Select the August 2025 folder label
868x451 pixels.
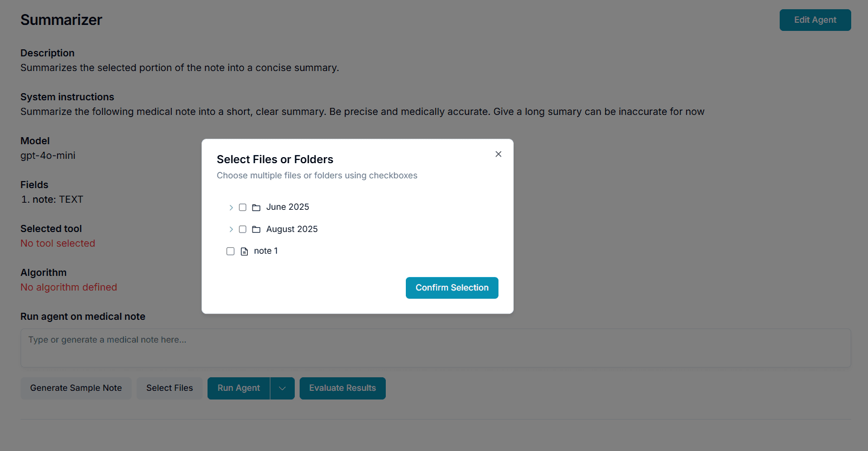tap(292, 229)
